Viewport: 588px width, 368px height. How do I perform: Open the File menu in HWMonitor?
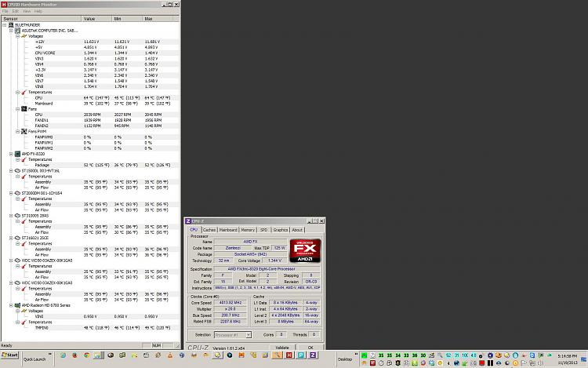click(5, 11)
